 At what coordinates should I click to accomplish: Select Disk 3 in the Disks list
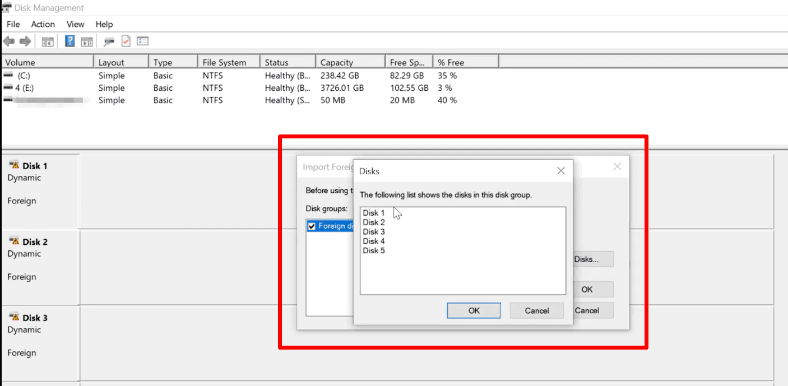(x=373, y=232)
